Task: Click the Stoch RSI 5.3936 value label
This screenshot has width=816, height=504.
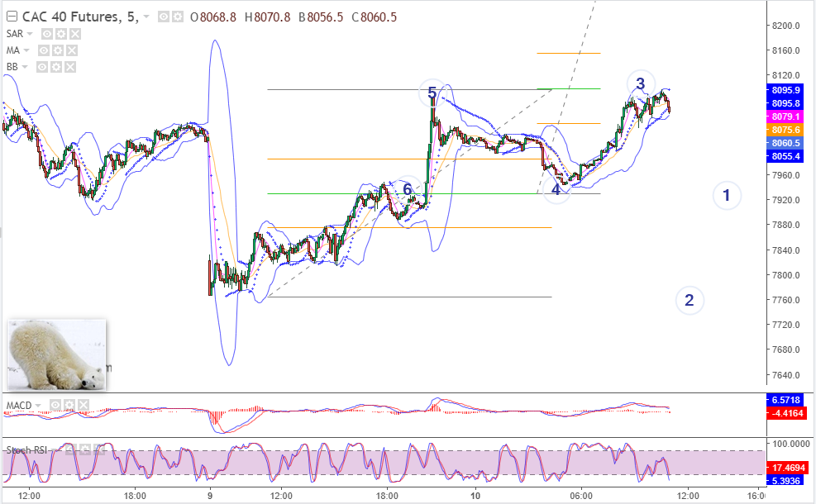Action: (x=785, y=481)
